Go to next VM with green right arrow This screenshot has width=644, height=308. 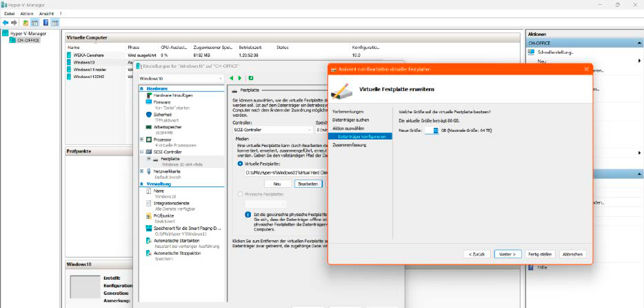point(240,78)
